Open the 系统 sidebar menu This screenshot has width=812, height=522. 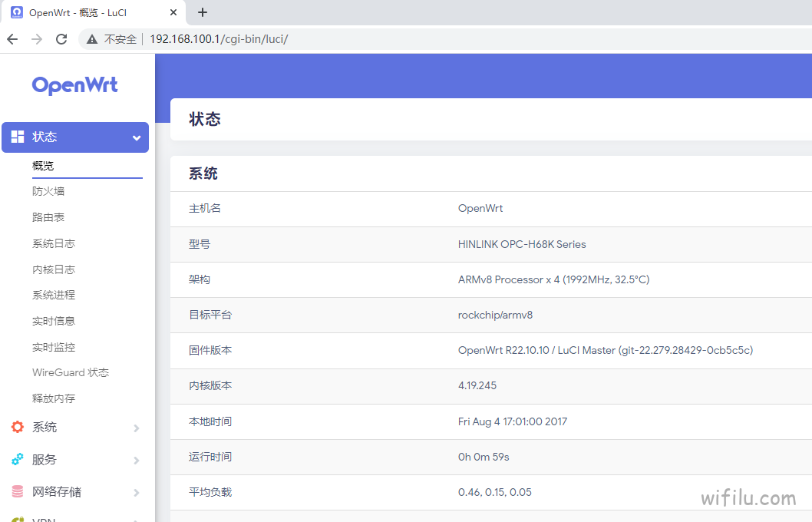(x=75, y=428)
